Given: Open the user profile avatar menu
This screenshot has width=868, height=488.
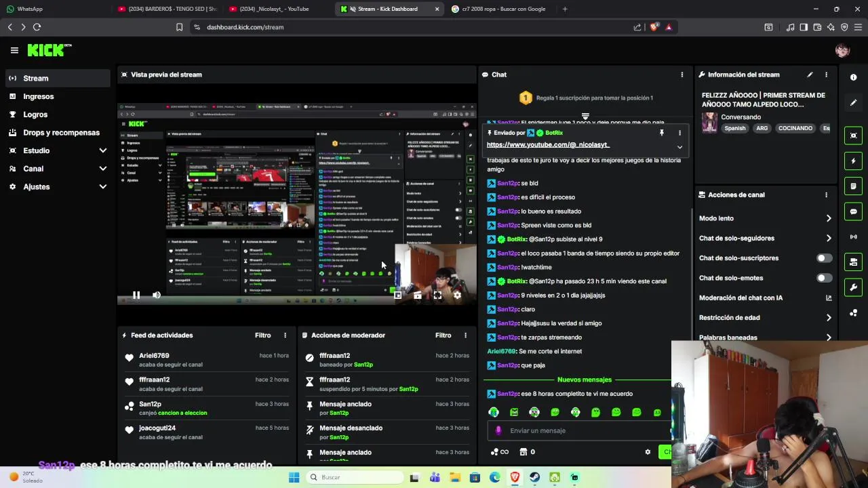Looking at the screenshot, I should pos(842,50).
